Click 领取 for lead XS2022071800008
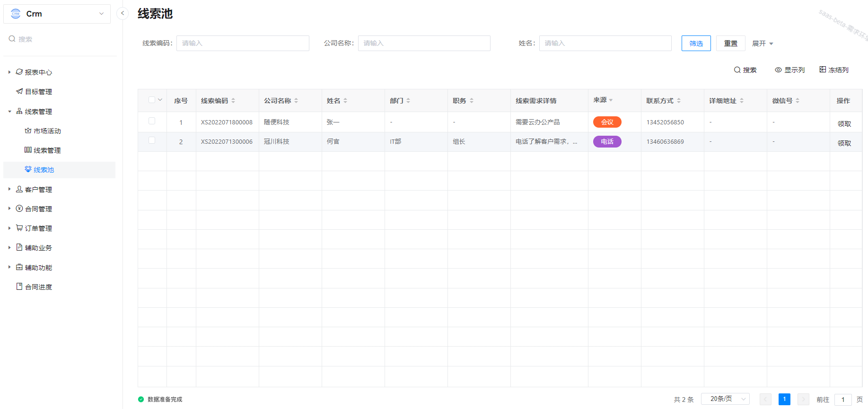Screen dimensions: 868x409 [844, 124]
